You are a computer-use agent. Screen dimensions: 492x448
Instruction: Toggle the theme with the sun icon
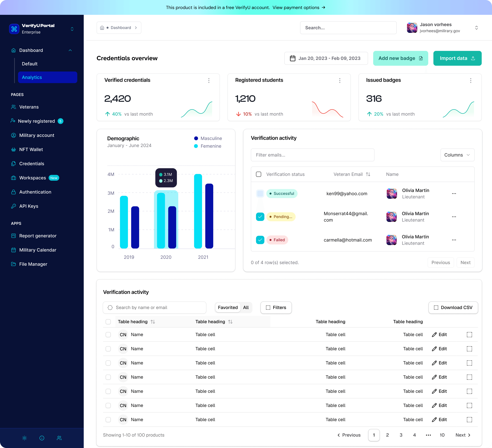[24, 438]
